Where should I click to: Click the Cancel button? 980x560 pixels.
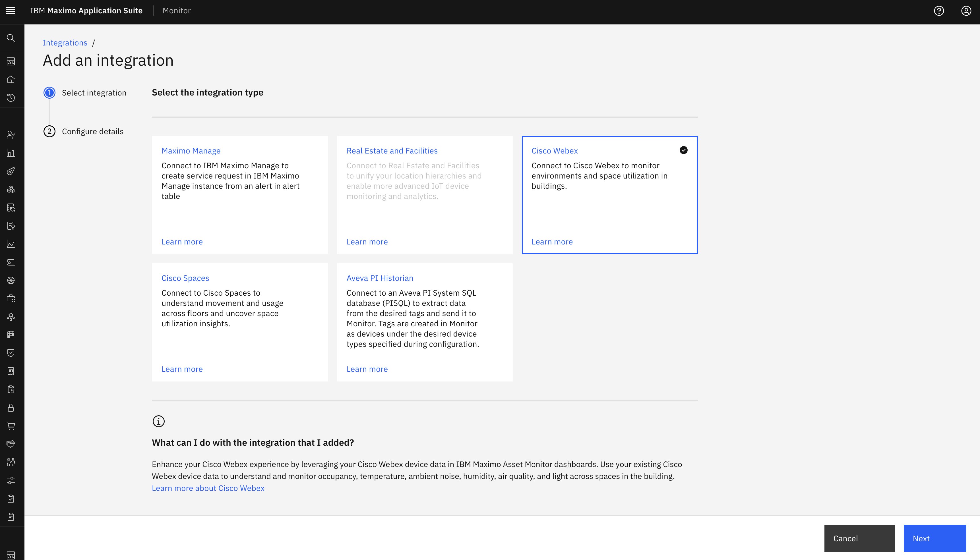coord(859,538)
